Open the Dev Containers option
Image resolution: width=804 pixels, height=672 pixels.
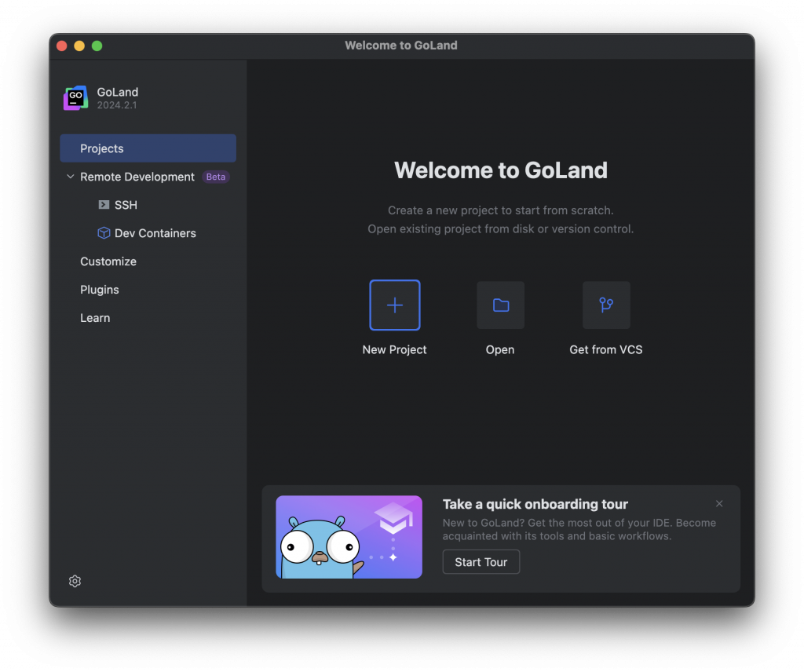click(155, 232)
